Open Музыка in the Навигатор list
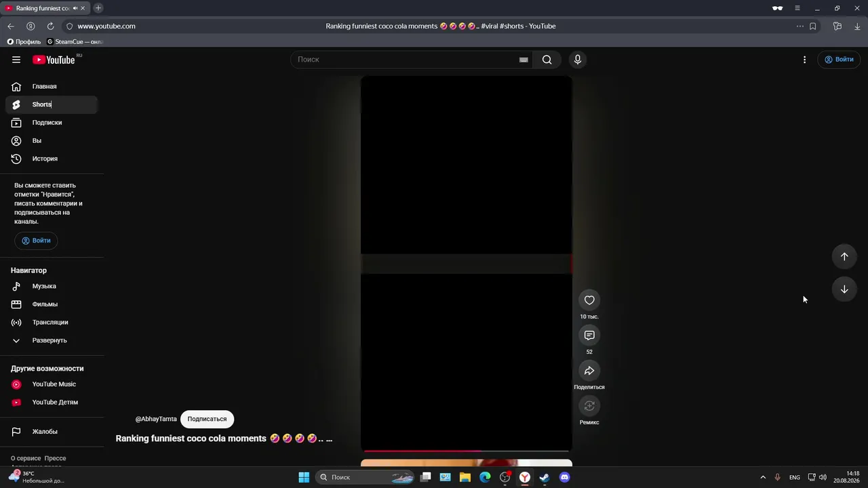868x488 pixels. coord(52,286)
